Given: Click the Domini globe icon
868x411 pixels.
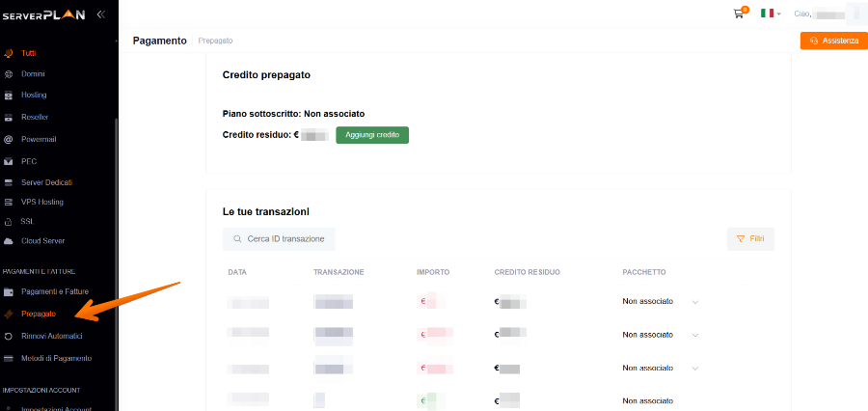Looking at the screenshot, I should (9, 74).
